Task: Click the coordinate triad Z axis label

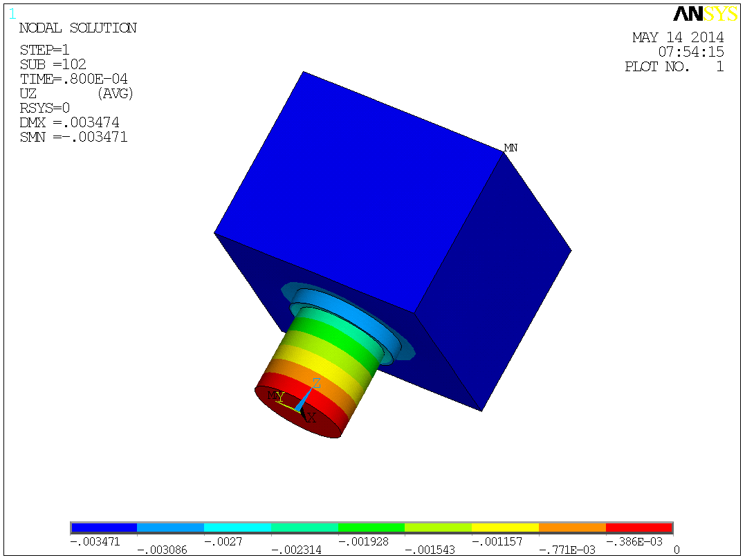Action: pyautogui.click(x=316, y=383)
